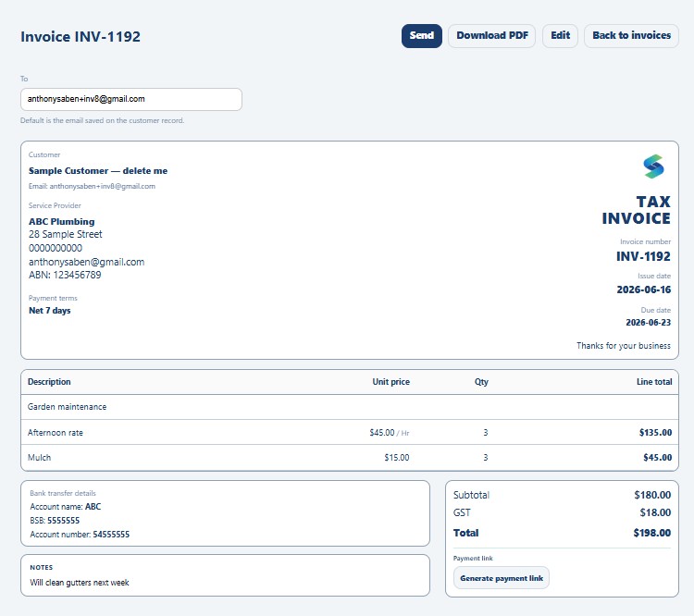Click the $45.00 / Hr unit price
The height and width of the screenshot is (616, 694).
coord(390,433)
